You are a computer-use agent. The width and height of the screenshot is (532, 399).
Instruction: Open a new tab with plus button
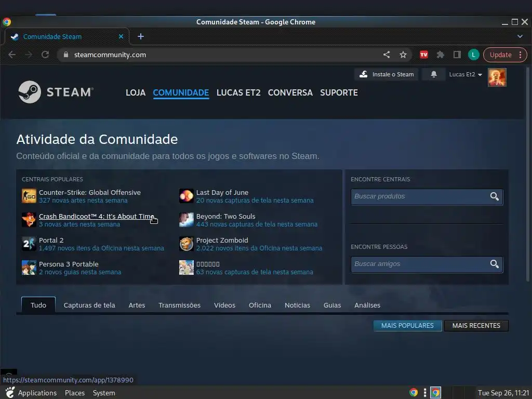[141, 36]
